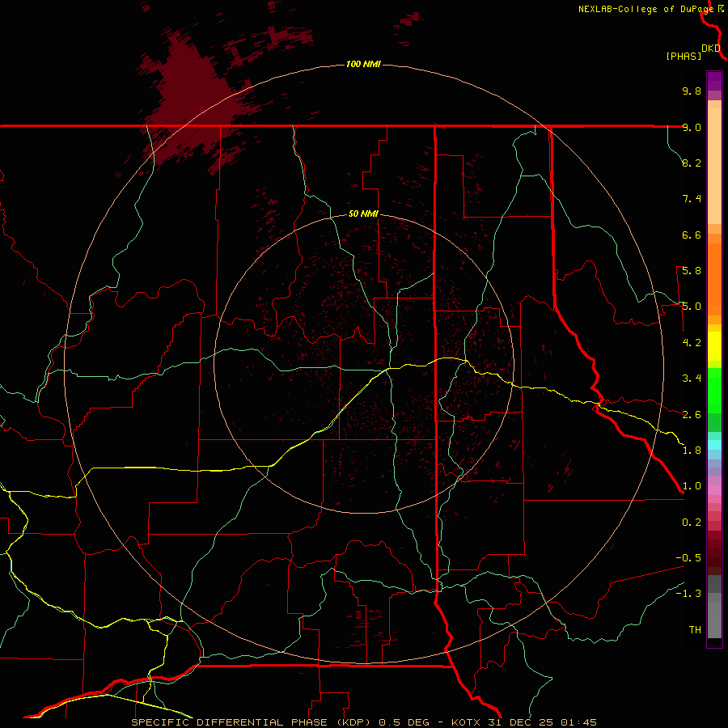
Task: Click the 2.6 value on the color scale
Action: 692,415
